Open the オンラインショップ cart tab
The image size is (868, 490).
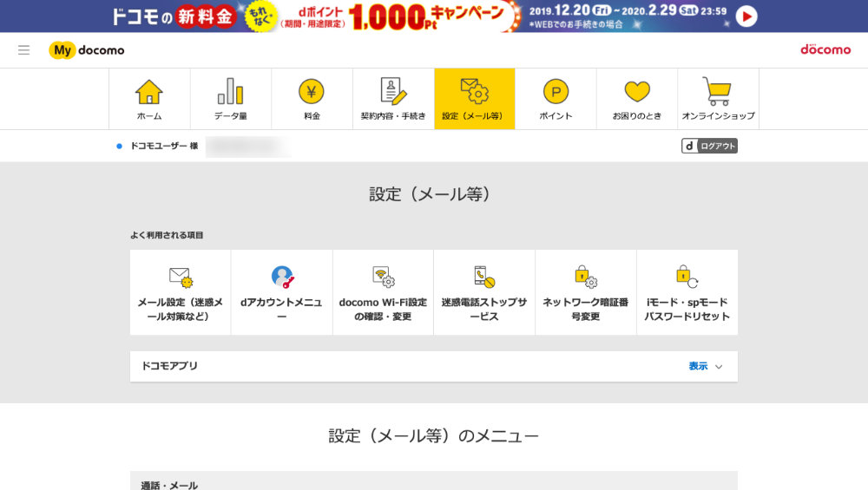coord(719,99)
